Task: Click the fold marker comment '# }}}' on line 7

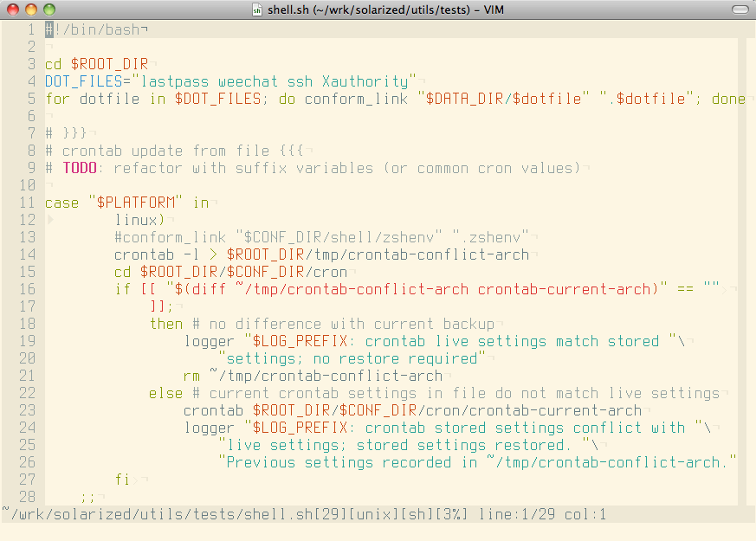Action: point(66,133)
